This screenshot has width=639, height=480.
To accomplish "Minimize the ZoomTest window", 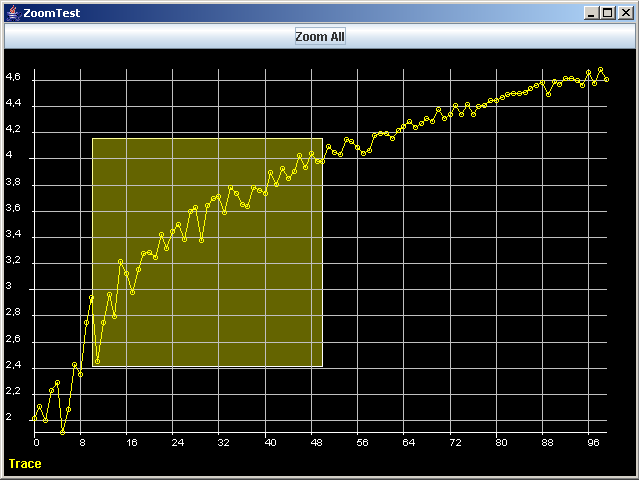I will tap(594, 12).
